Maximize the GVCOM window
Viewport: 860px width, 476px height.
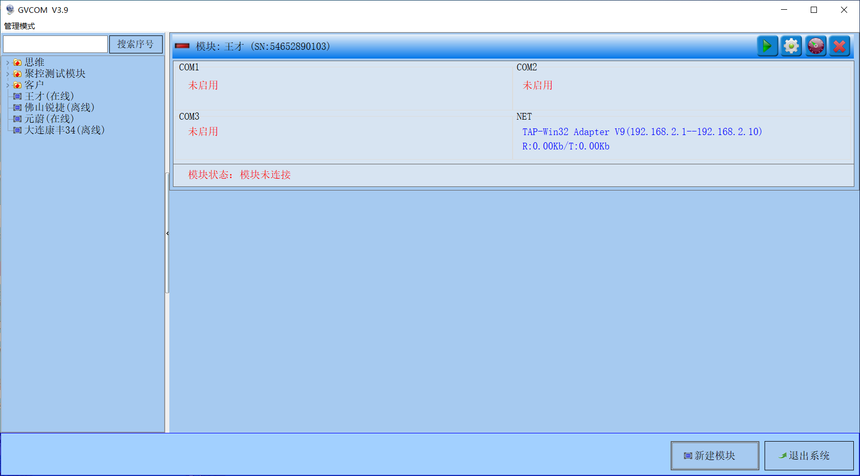[x=814, y=10]
